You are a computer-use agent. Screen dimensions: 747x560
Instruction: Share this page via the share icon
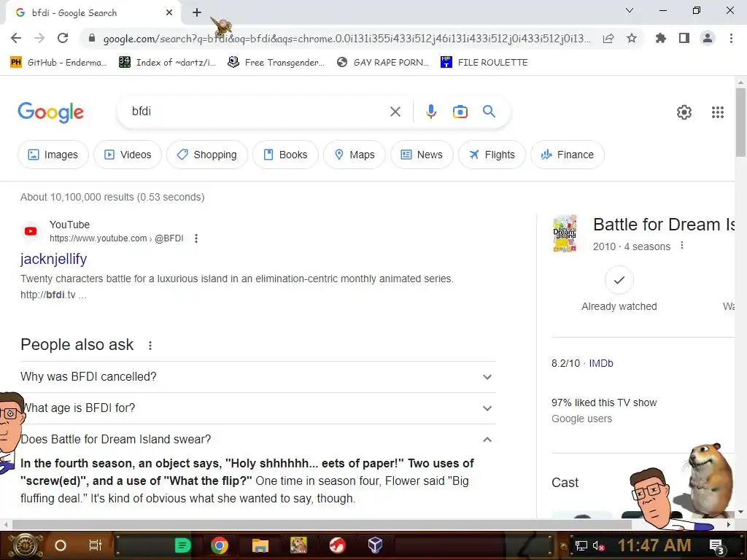point(608,39)
